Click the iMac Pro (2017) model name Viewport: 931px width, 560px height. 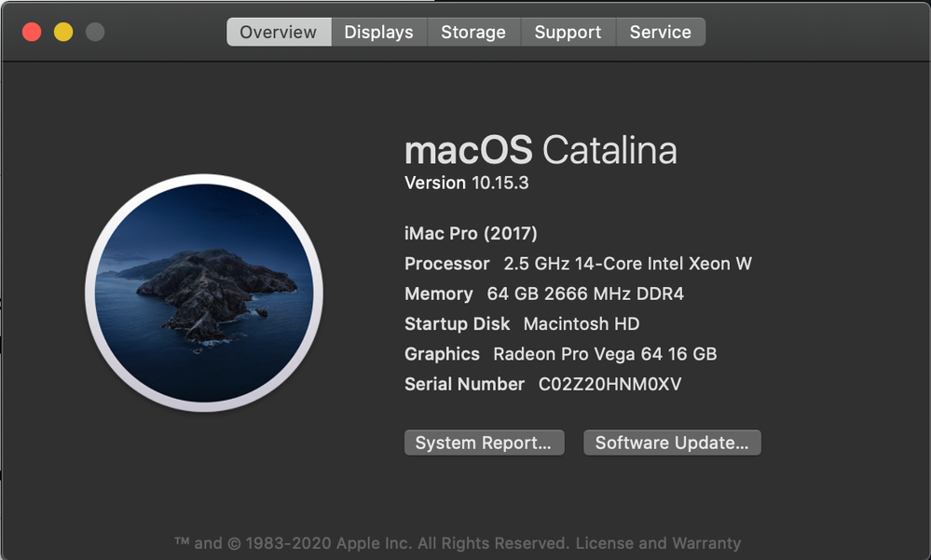point(472,233)
